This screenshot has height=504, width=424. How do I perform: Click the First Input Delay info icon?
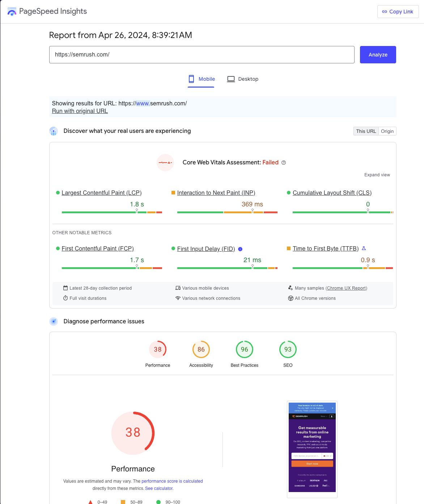click(240, 249)
